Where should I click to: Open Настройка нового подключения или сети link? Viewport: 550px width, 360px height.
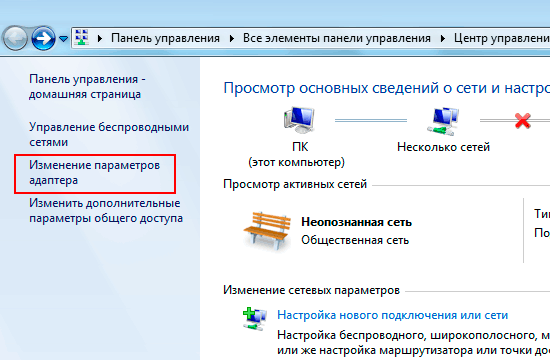click(x=393, y=315)
